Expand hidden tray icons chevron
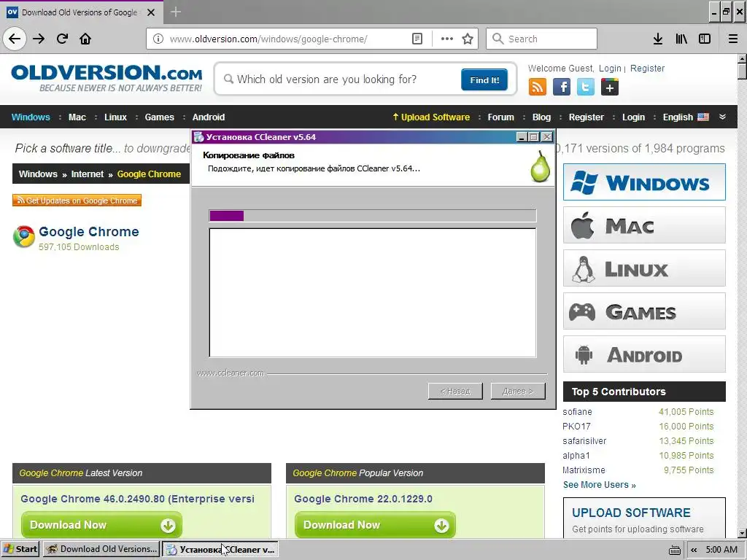 pyautogui.click(x=694, y=550)
